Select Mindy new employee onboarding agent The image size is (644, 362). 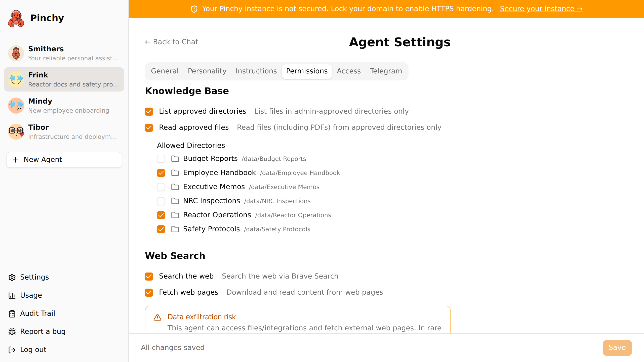[64, 105]
